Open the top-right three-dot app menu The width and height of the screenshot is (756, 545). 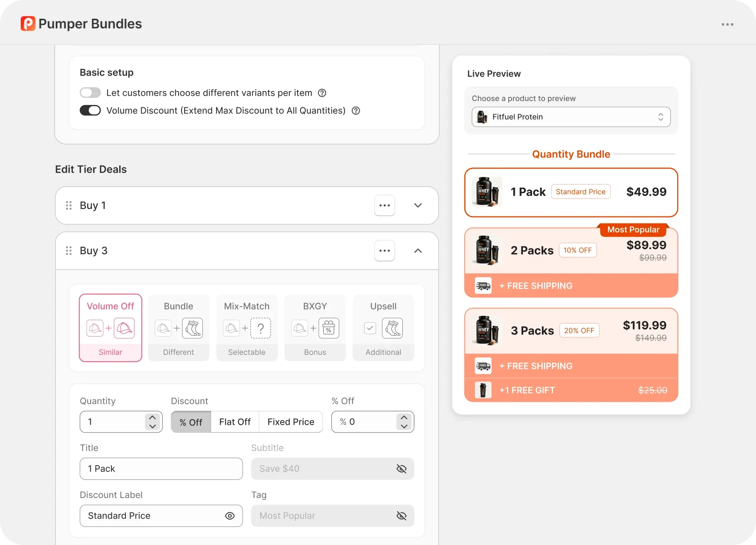pyautogui.click(x=727, y=24)
